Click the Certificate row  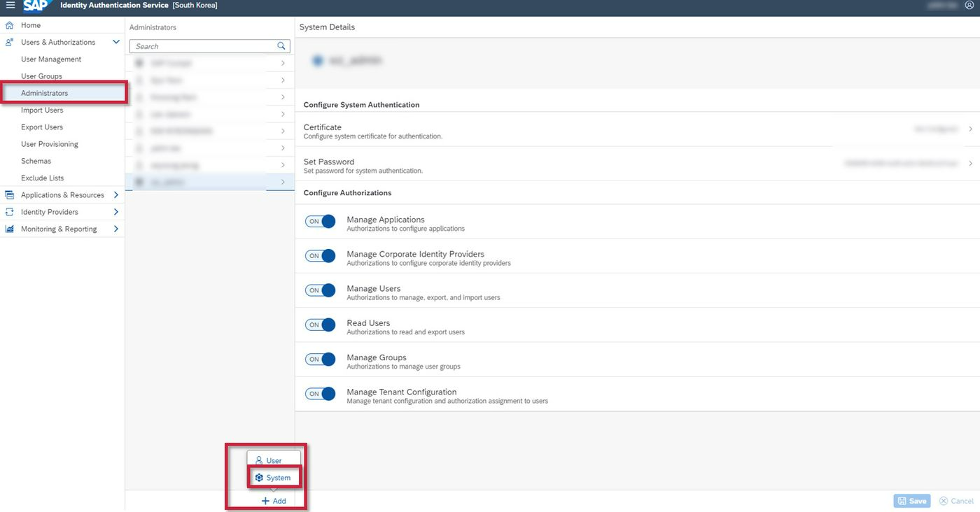(x=637, y=129)
